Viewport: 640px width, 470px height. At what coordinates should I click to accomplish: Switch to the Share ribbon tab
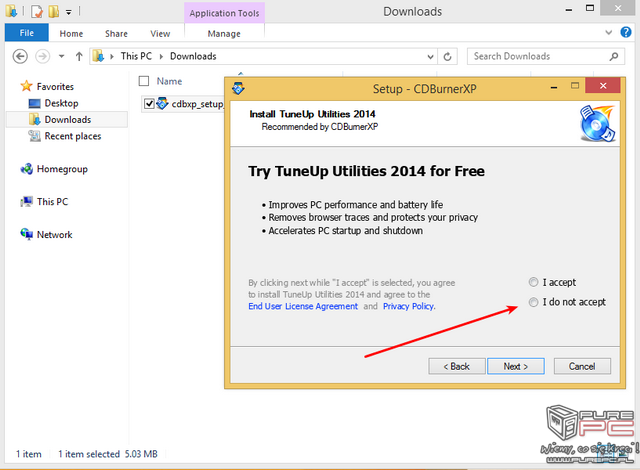116,33
